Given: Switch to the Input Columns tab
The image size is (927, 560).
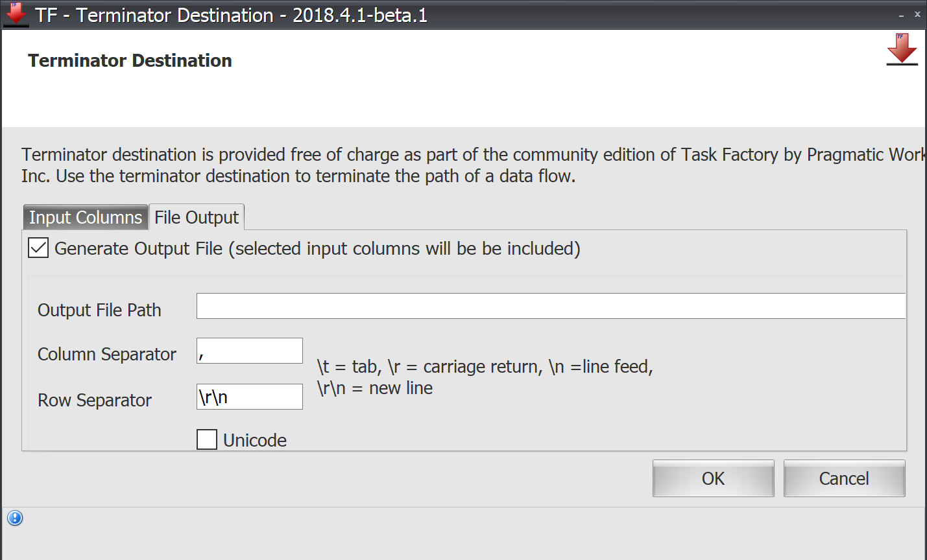Looking at the screenshot, I should (85, 217).
